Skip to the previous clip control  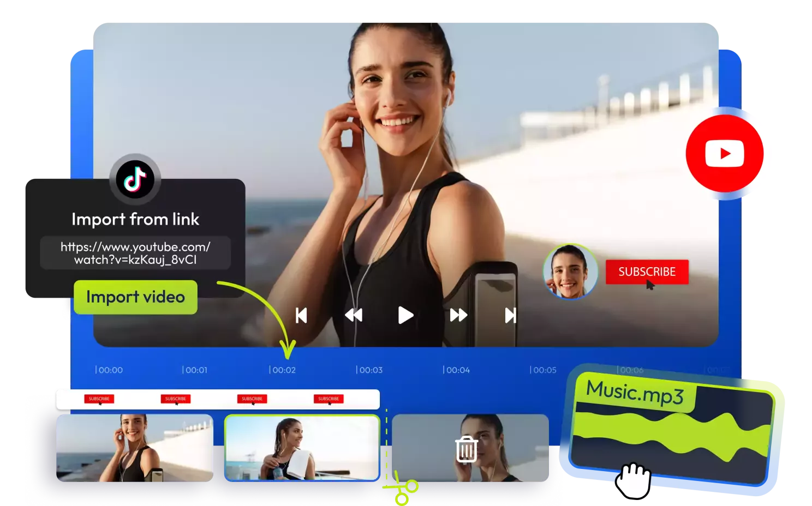[302, 315]
